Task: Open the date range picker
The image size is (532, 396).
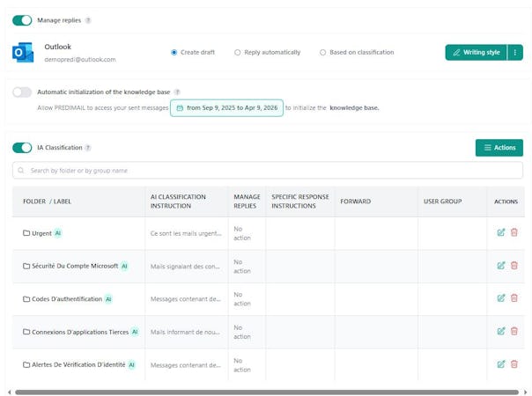Action: [226, 107]
